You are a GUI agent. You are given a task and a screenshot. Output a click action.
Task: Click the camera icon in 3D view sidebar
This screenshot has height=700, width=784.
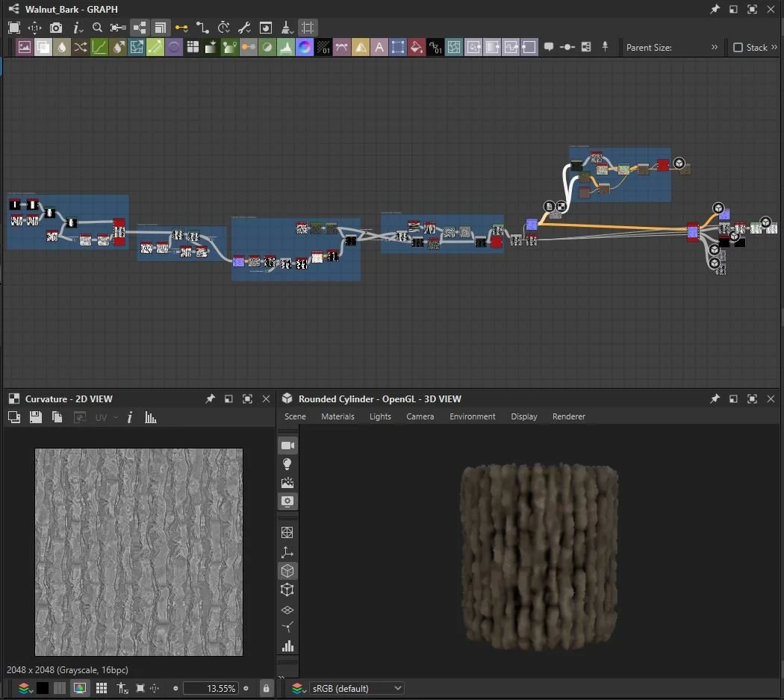click(x=287, y=446)
